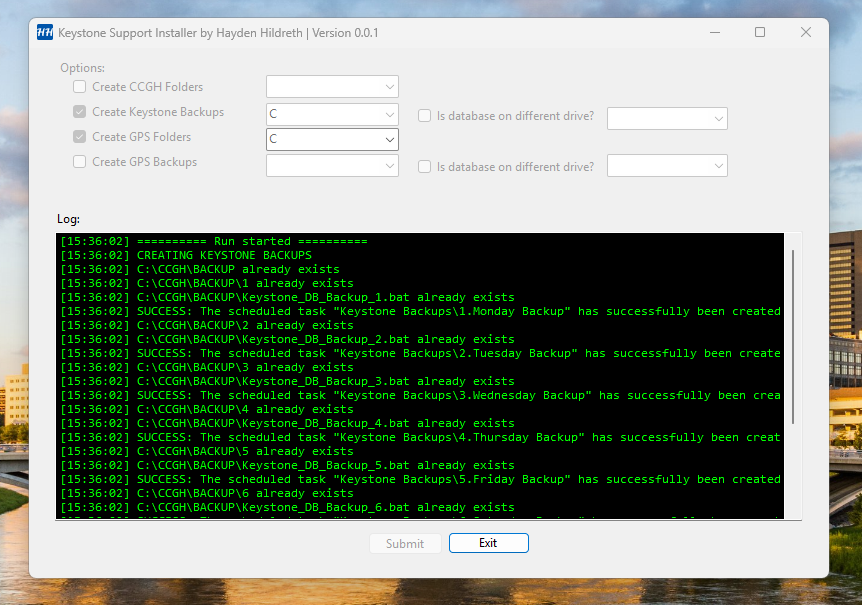Minimize the Keystone Support Installer window

pyautogui.click(x=715, y=32)
